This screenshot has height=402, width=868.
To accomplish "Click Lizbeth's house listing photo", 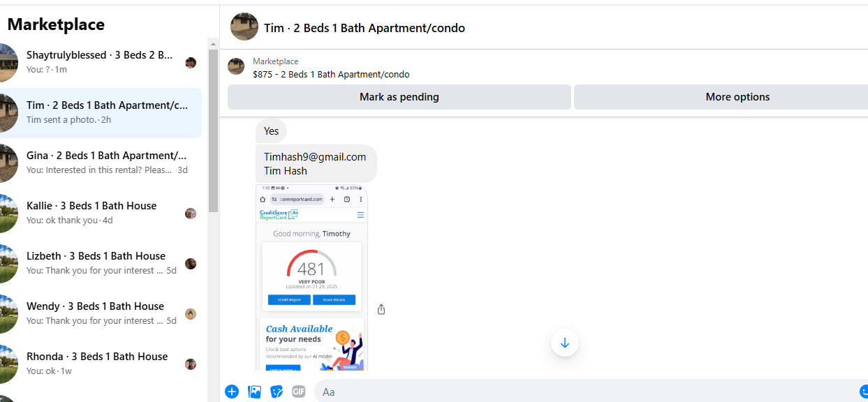I will coord(7,264).
